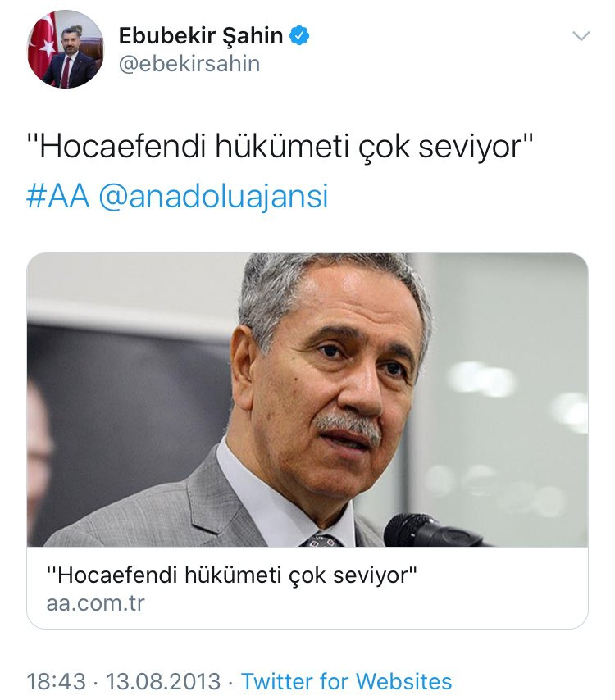This screenshot has width=615, height=700.
Task: Open the article card preview photo
Action: point(307,400)
